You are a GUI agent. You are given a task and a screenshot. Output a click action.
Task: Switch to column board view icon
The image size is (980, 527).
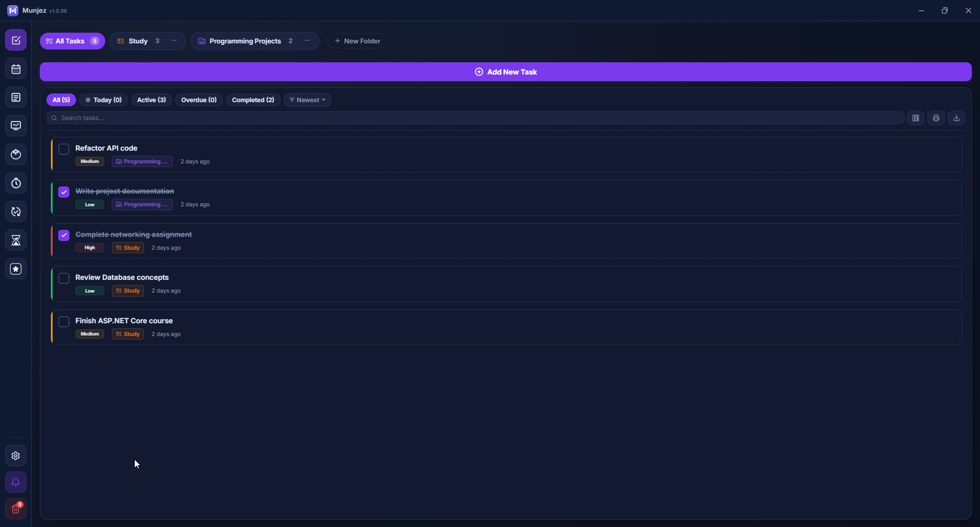click(x=916, y=118)
